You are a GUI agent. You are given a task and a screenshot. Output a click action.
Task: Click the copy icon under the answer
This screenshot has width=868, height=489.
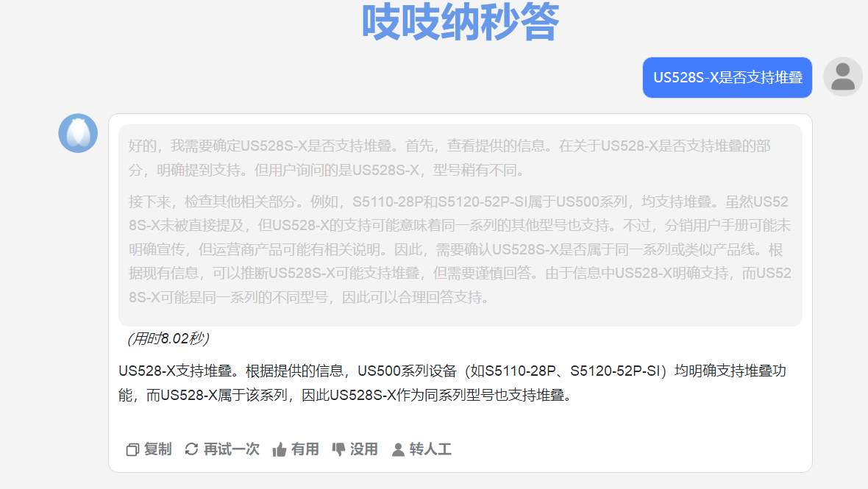point(132,449)
